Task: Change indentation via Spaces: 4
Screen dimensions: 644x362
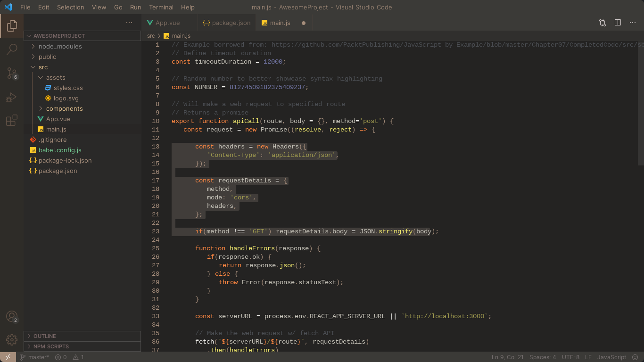Action: tap(543, 357)
